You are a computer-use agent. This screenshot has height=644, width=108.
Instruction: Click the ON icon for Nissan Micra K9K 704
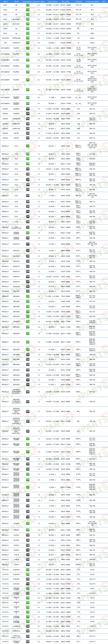28,133
